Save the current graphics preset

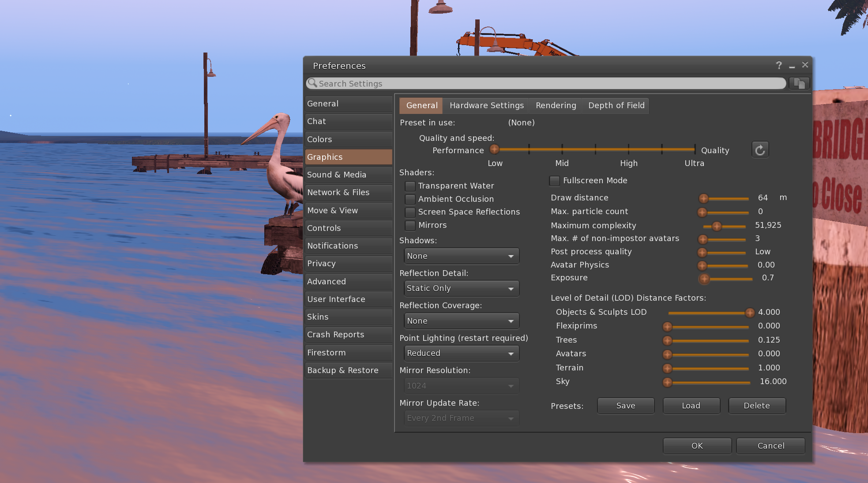pos(626,406)
